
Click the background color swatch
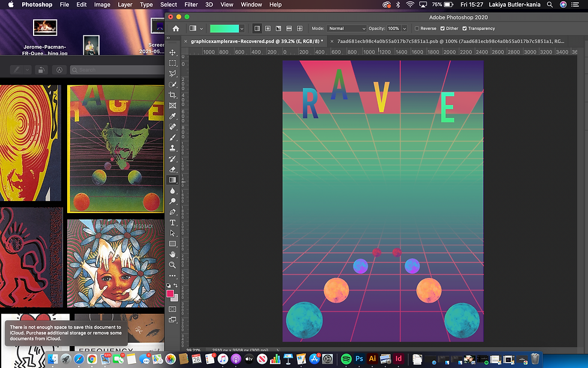(175, 298)
